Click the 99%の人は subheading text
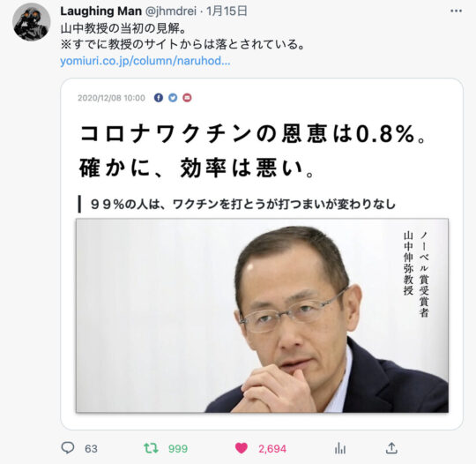This screenshot has width=476, height=464. coord(243,204)
